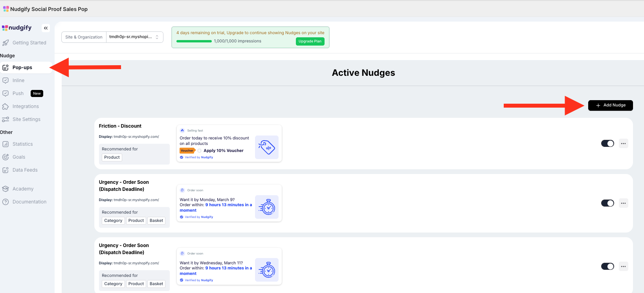The width and height of the screenshot is (644, 293).
Task: Click the Active Nudges heading
Action: point(363,73)
